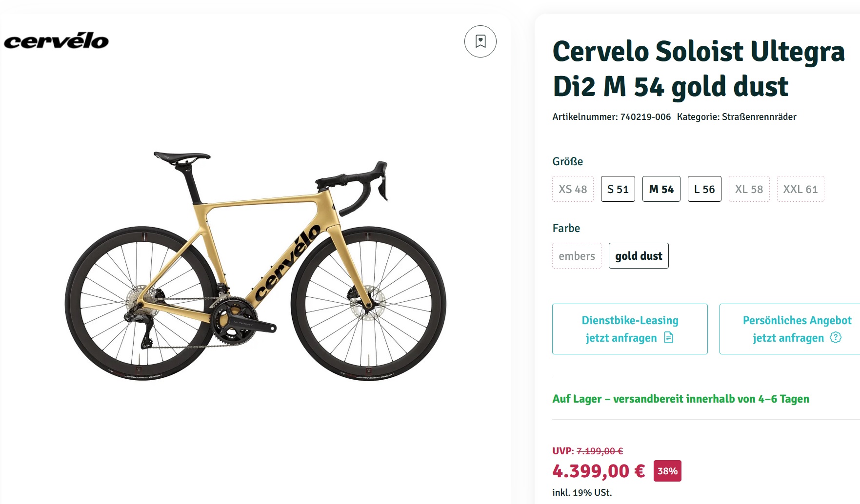The height and width of the screenshot is (504, 860).
Task: Choose size XXL 61
Action: point(800,189)
